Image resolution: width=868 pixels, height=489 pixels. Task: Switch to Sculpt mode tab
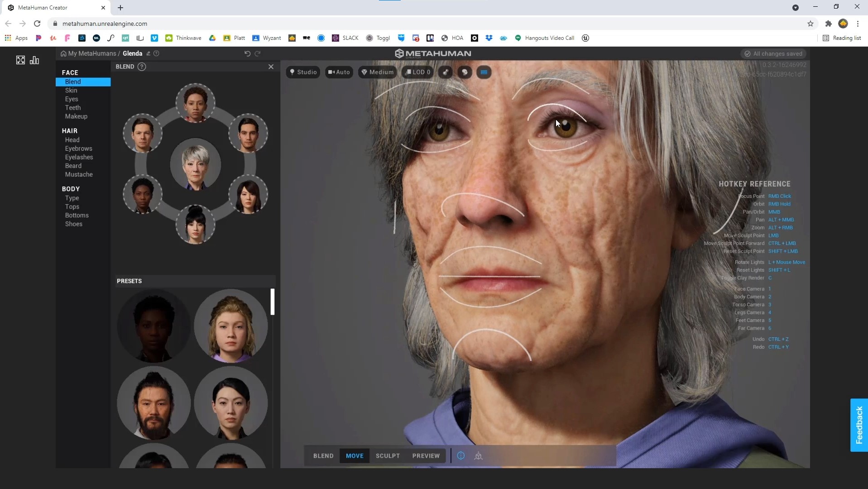[388, 456]
